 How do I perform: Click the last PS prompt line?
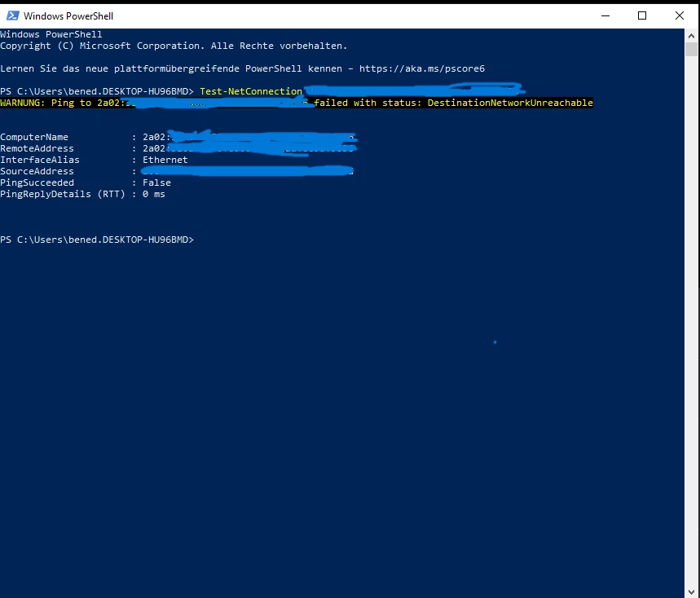[97, 240]
